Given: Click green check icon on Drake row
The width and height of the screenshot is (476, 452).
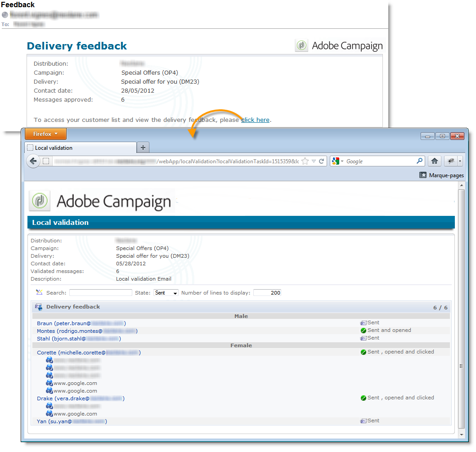Looking at the screenshot, I should [x=364, y=398].
